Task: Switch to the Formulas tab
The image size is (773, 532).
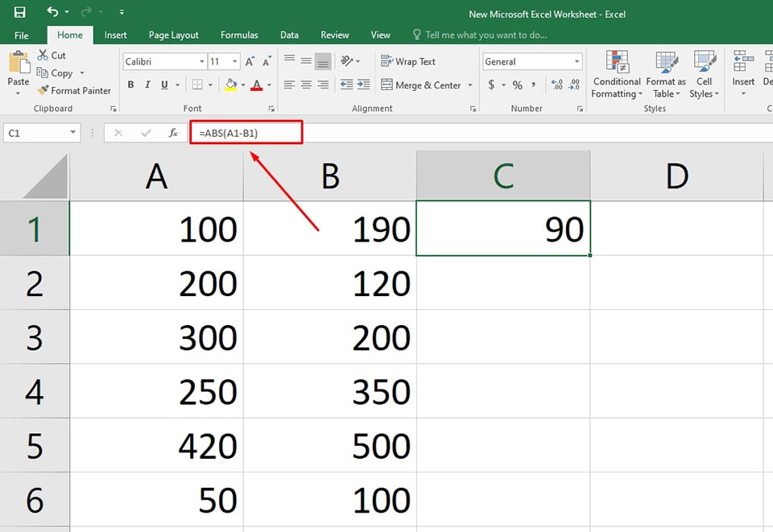Action: click(238, 35)
